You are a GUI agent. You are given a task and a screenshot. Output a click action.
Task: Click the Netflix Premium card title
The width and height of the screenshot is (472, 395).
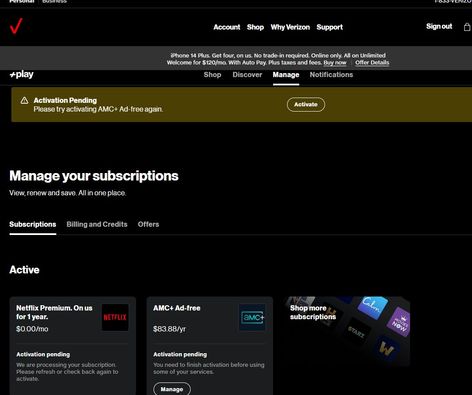pos(54,312)
